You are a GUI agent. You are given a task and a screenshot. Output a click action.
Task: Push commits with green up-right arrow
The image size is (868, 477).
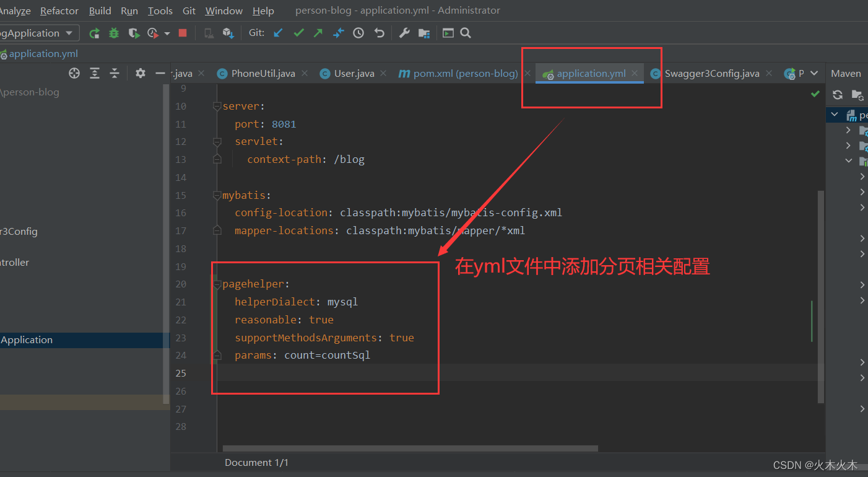318,33
